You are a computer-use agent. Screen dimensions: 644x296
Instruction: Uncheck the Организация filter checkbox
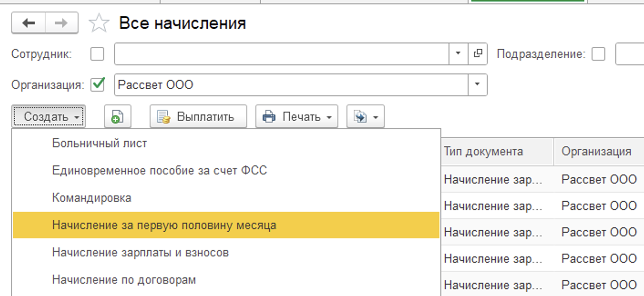[x=98, y=85]
